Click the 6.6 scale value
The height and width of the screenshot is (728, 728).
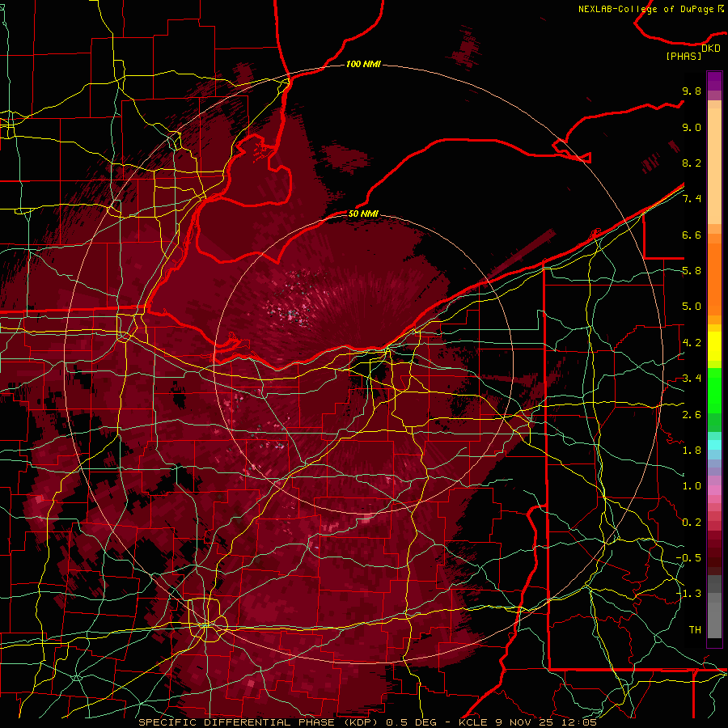[692, 235]
